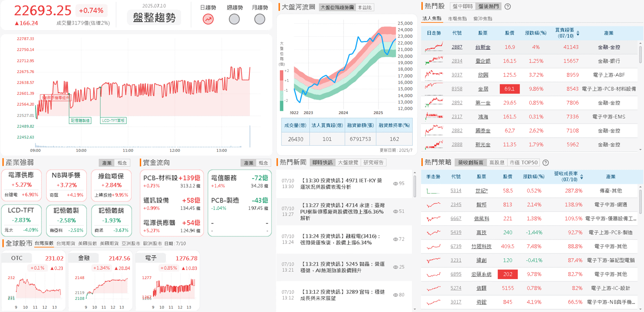Click view-count eye icon showing 80
644x312 pixels.
395,295
